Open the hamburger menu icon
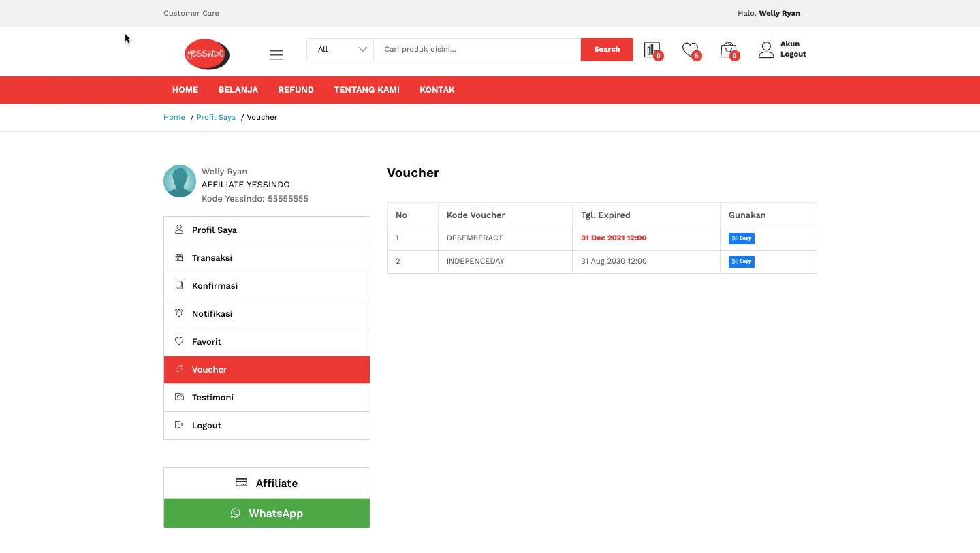This screenshot has width=980, height=553. pos(276,55)
